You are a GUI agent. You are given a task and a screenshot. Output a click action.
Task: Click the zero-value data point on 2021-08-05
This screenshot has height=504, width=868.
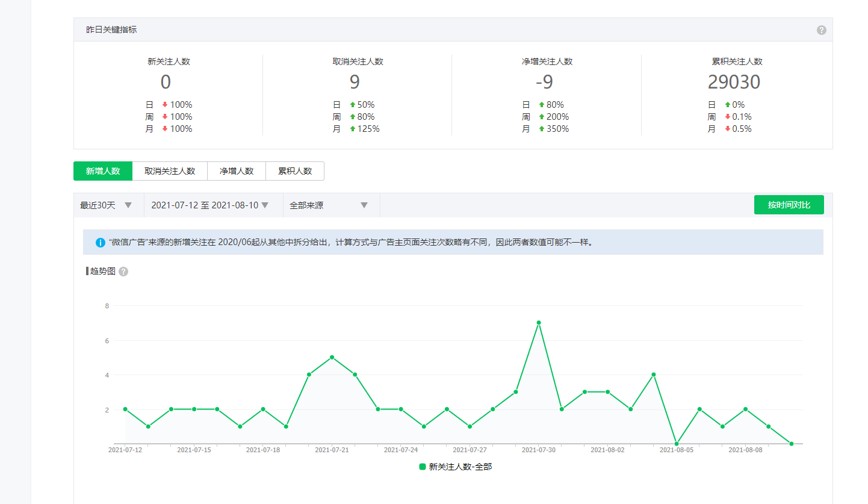677,444
